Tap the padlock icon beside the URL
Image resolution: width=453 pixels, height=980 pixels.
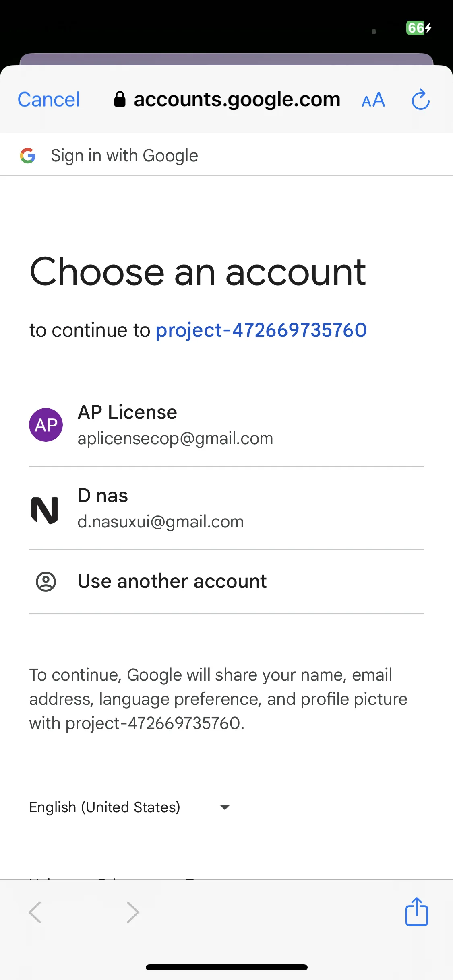[120, 99]
